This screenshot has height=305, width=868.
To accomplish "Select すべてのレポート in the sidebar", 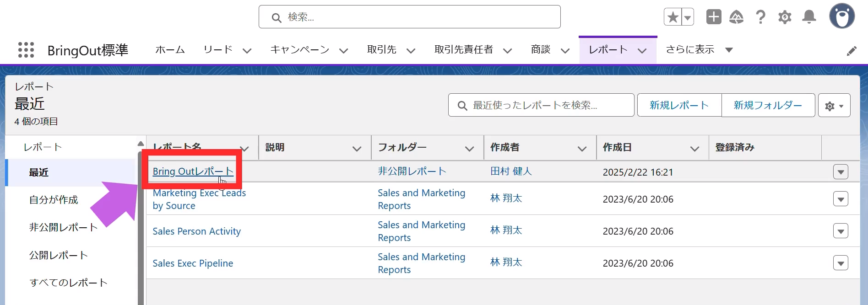I will (x=68, y=283).
